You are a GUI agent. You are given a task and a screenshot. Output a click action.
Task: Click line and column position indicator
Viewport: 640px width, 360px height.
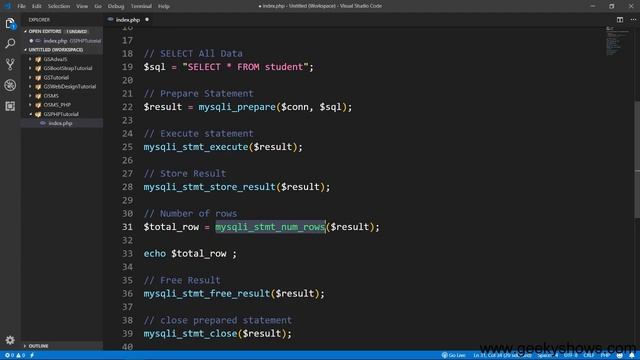[x=502, y=355]
